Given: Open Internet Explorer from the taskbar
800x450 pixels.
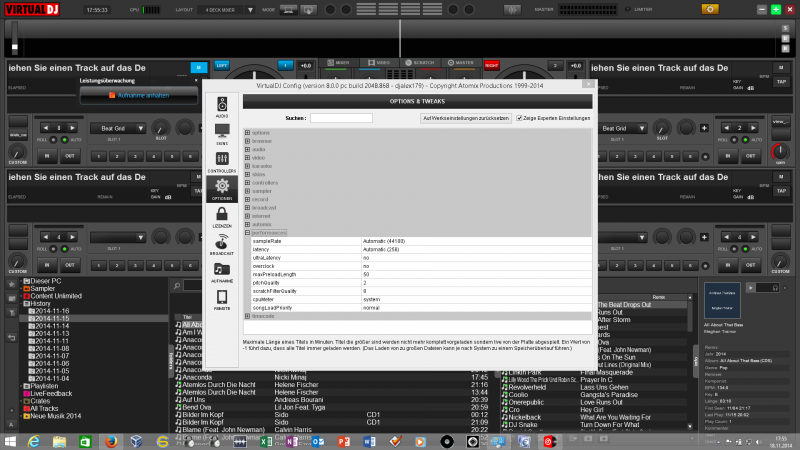Looking at the screenshot, I should pos(34,441).
